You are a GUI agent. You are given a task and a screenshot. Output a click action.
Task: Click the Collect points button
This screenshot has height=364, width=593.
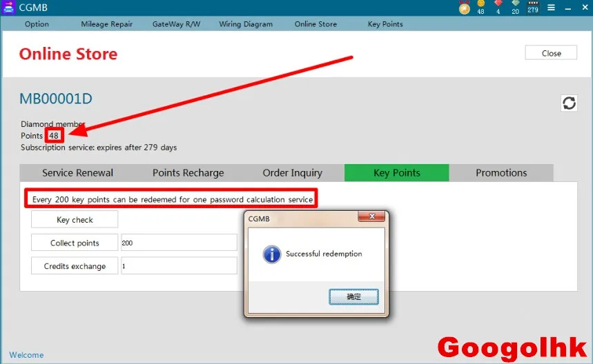coord(75,243)
